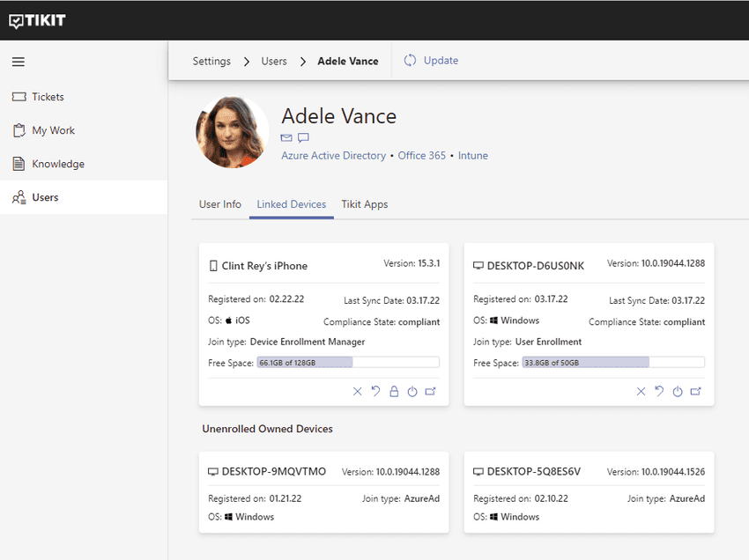Click the chat icon under Adele Vance
Image resolution: width=749 pixels, height=560 pixels.
303,138
